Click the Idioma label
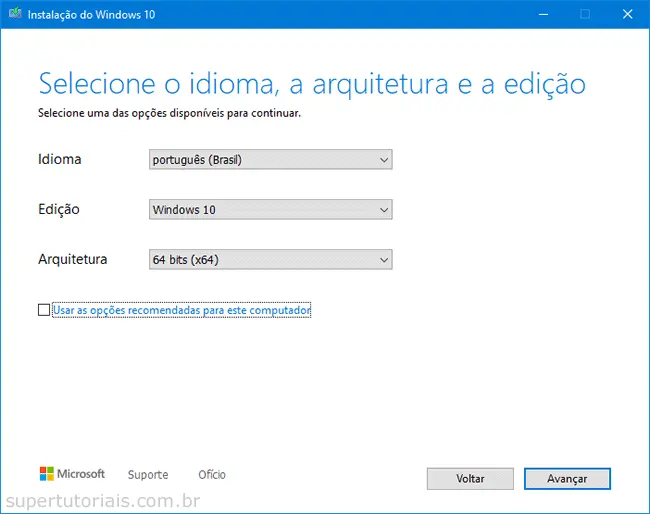Screen dimensions: 650x514 coord(60,159)
